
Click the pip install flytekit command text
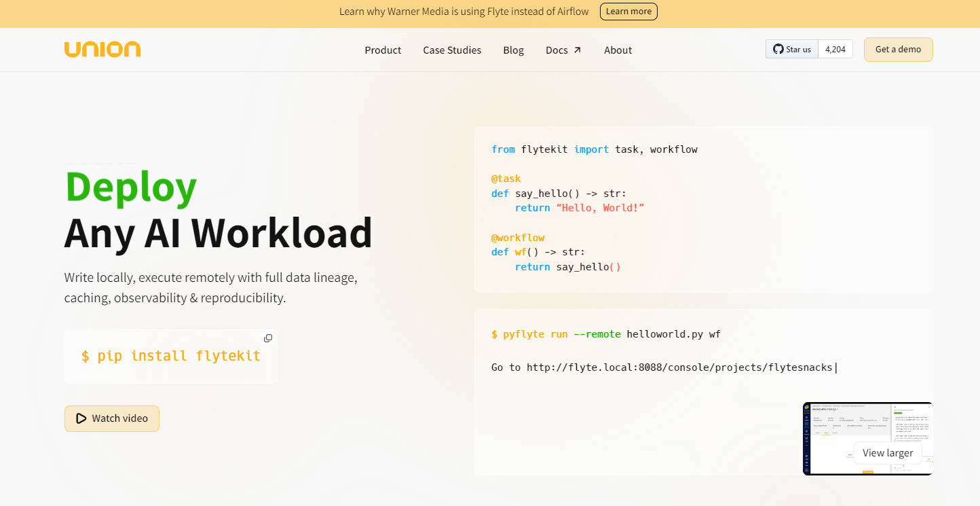pyautogui.click(x=171, y=356)
